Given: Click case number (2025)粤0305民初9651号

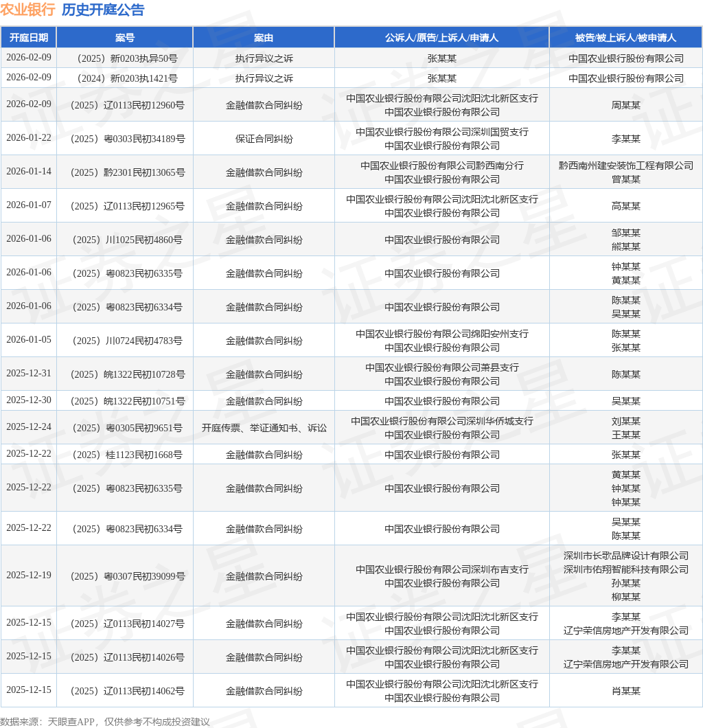Looking at the screenshot, I should pos(125,428).
